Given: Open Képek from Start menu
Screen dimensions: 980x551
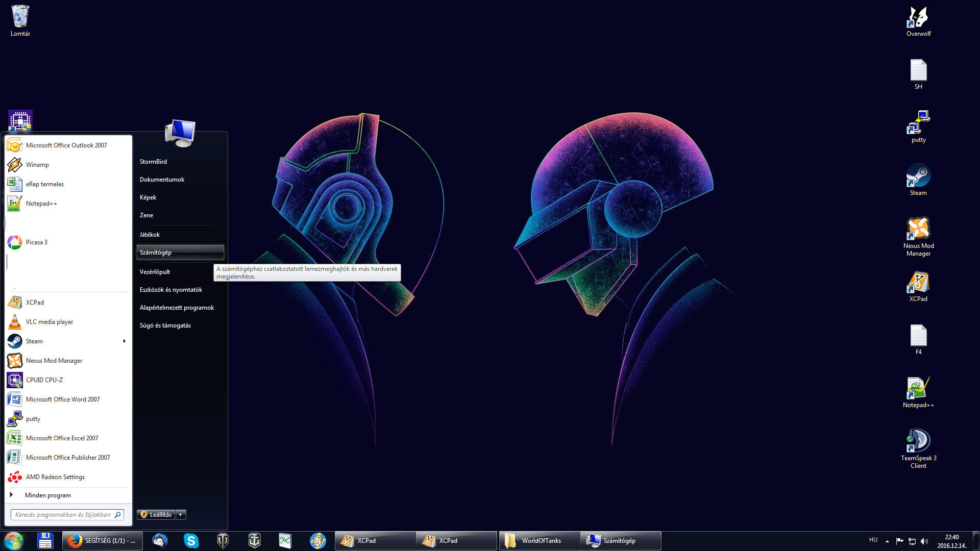Looking at the screenshot, I should (x=180, y=197).
